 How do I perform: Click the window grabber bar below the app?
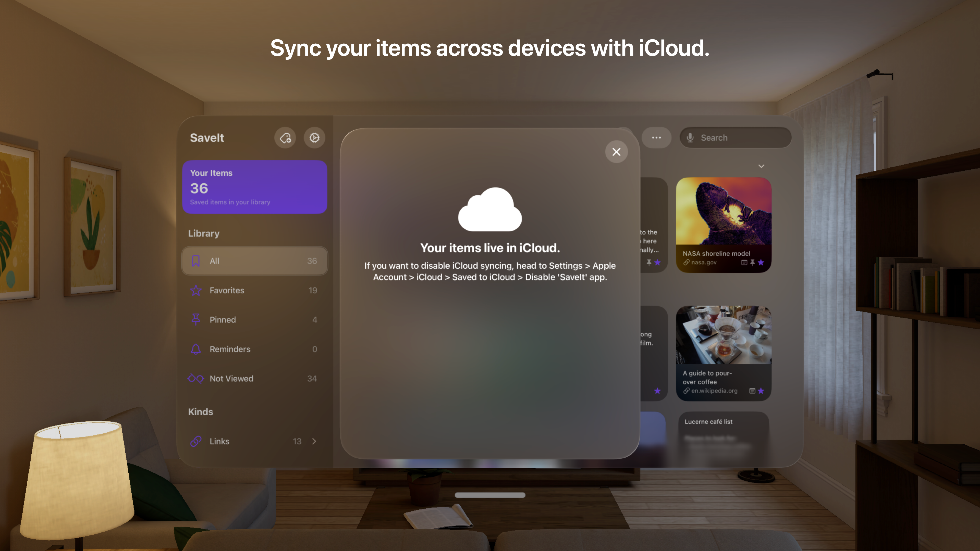[x=490, y=495]
